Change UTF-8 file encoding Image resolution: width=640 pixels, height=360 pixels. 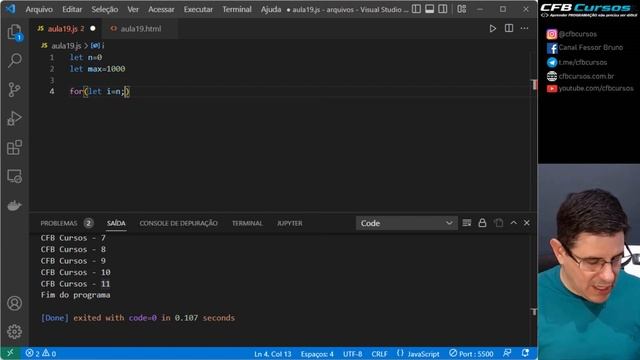[x=353, y=354]
